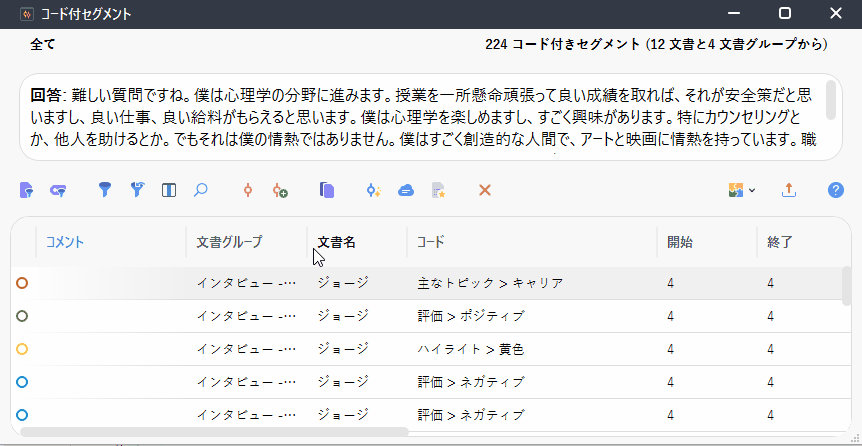This screenshot has width=862, height=446.
Task: Expand the dropdown arrow beside puzzle icon
Action: [752, 191]
